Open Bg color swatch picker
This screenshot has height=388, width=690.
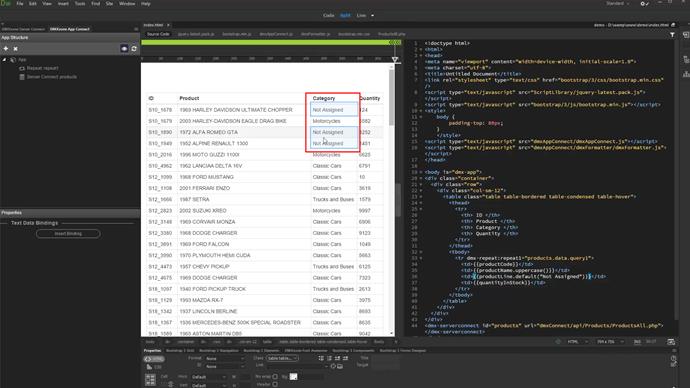click(x=294, y=377)
